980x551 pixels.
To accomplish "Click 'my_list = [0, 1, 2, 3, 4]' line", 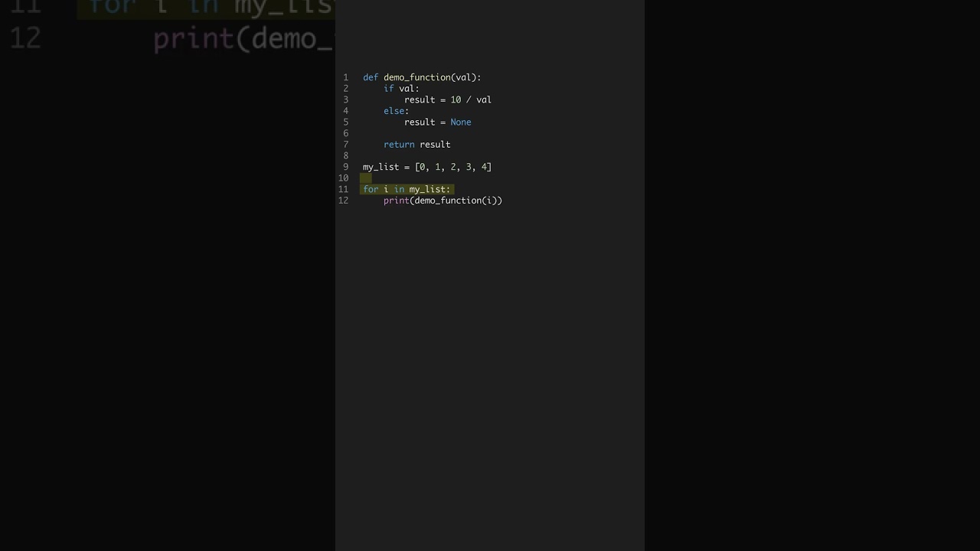I will click(427, 167).
